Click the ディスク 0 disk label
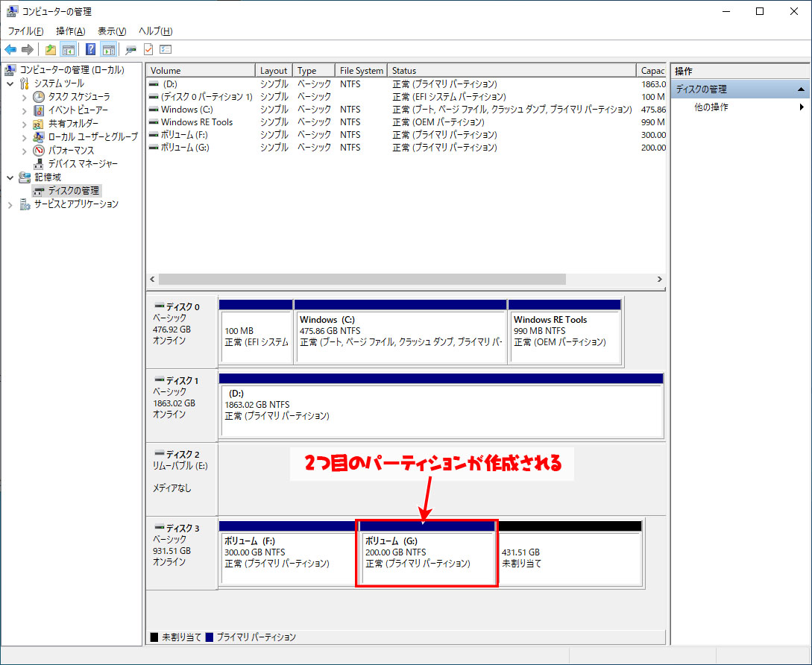The width and height of the screenshot is (812, 665). (182, 332)
